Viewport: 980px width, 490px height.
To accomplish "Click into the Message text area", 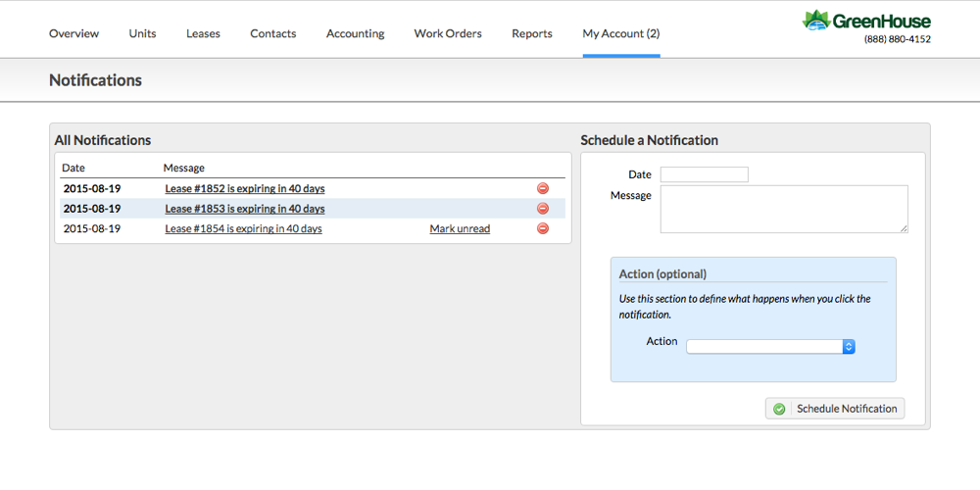I will click(x=783, y=209).
